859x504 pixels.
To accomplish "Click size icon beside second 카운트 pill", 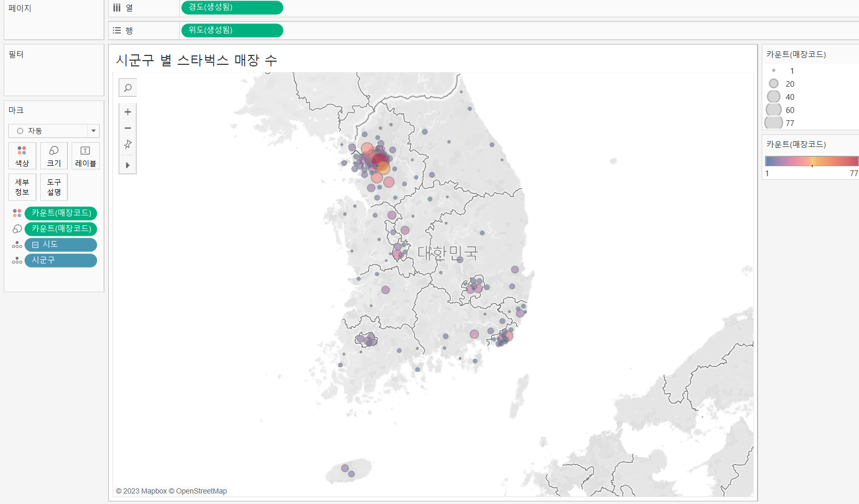I will pyautogui.click(x=17, y=229).
